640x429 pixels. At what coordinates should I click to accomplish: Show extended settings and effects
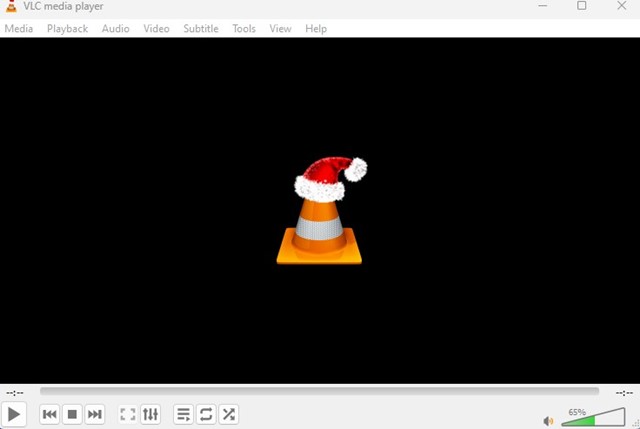(151, 414)
